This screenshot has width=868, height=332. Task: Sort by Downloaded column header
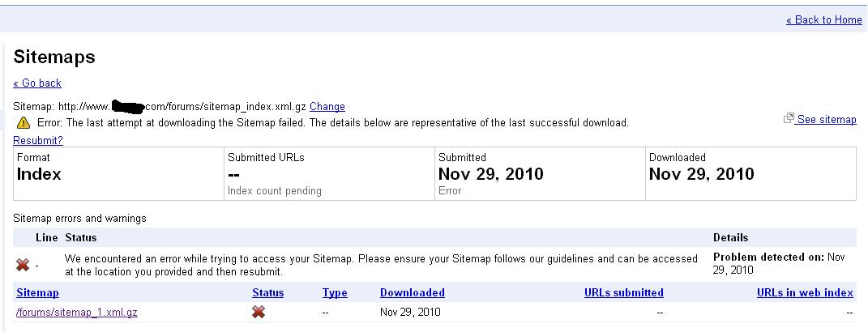pos(413,292)
